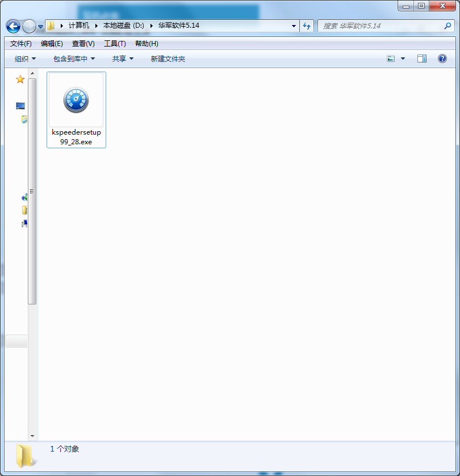Open the 帮助(H) menu
The height and width of the screenshot is (476, 460).
coord(147,44)
